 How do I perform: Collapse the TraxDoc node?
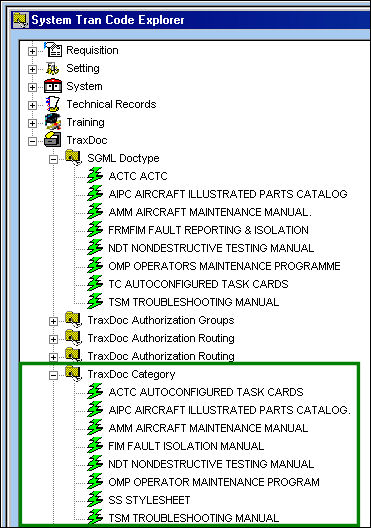click(32, 141)
